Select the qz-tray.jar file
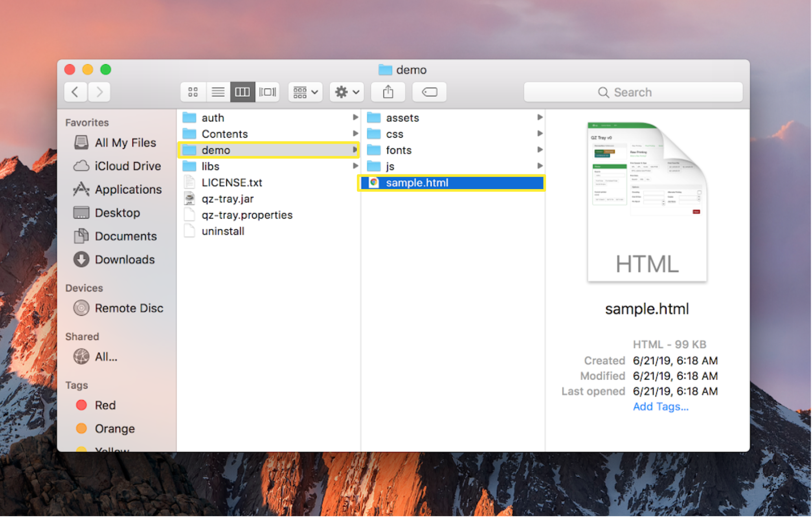The height and width of the screenshot is (517, 812). pos(227,199)
